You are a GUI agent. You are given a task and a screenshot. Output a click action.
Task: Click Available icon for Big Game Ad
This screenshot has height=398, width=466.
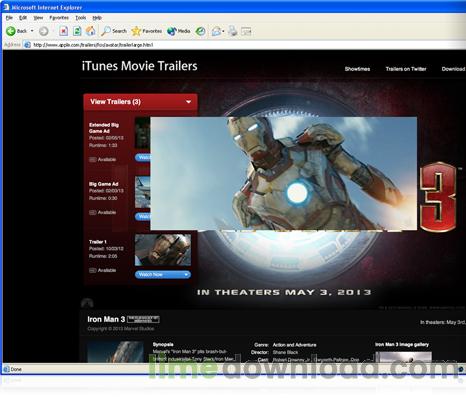(93, 212)
